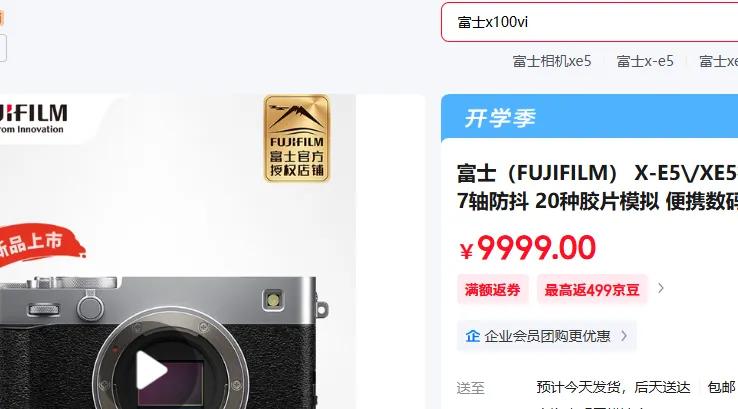Screen dimensions: 738x409
Task: Click the FUJIFILM logo on product image
Action: (x=33, y=118)
